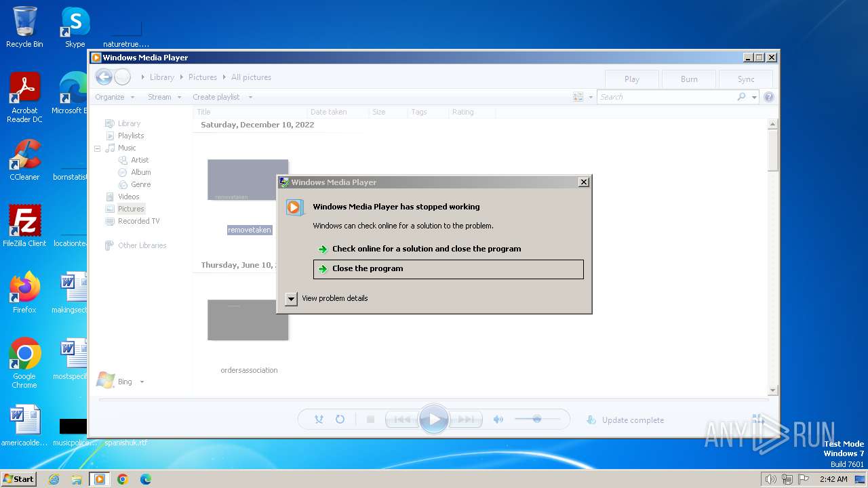Click the Library breadcrumb
Screen dimensions: 868x488
[x=161, y=77]
